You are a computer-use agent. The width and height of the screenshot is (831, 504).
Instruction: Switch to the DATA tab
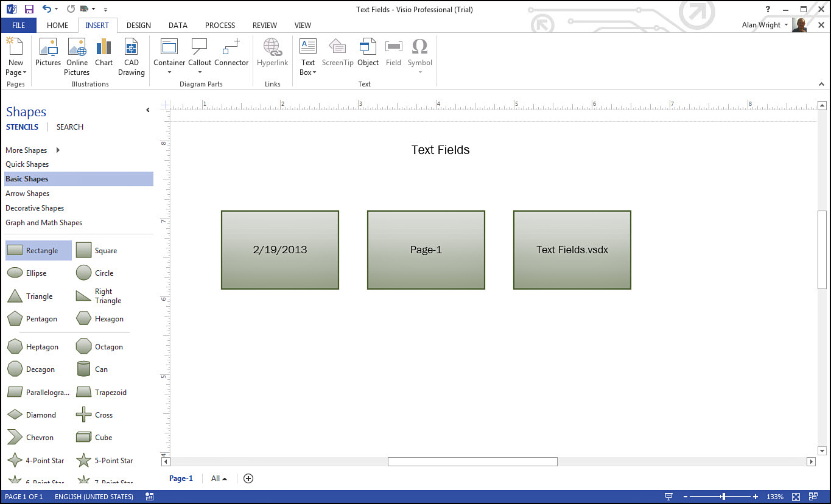[178, 25]
